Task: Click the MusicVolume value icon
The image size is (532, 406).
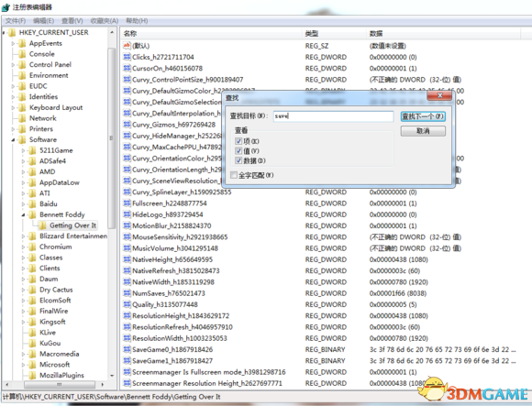Action: [x=127, y=248]
